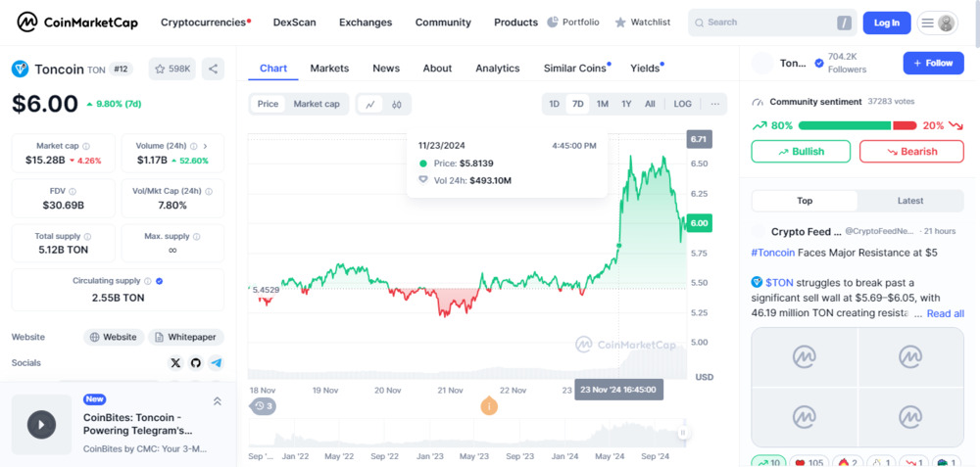Open the Telegram social icon
Viewport: 980px width, 467px height.
(x=217, y=363)
